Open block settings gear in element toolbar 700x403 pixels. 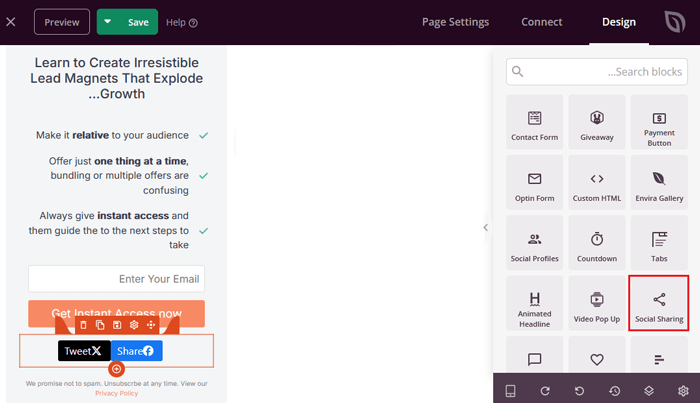(134, 325)
